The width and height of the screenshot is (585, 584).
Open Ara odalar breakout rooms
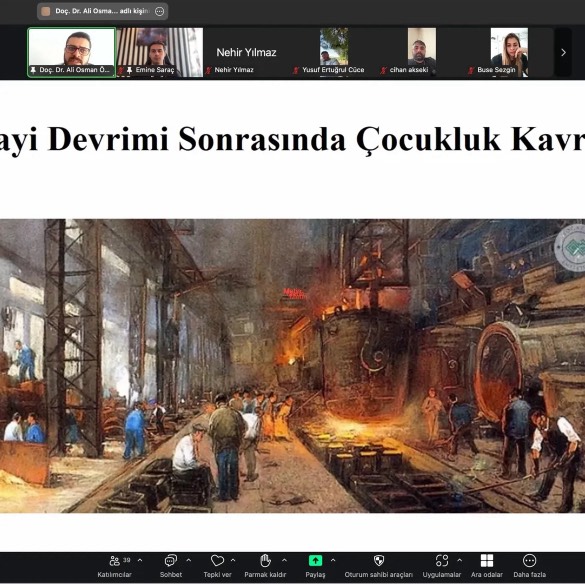click(487, 566)
